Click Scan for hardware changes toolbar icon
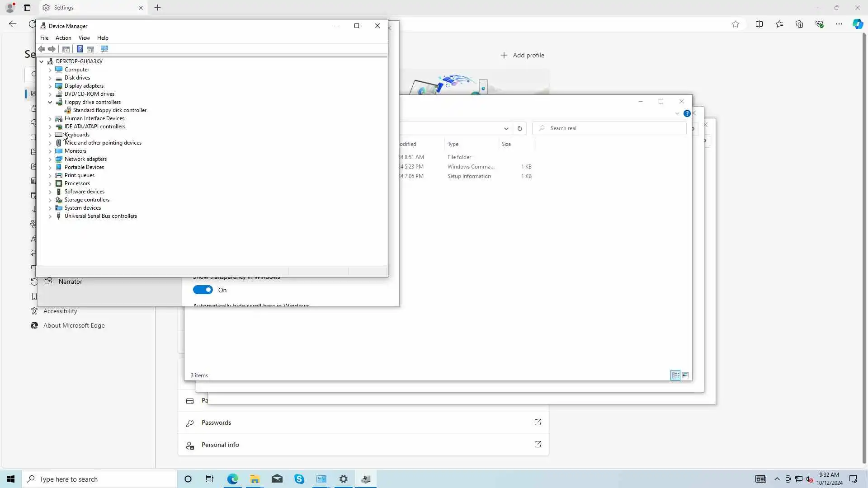 click(x=104, y=49)
